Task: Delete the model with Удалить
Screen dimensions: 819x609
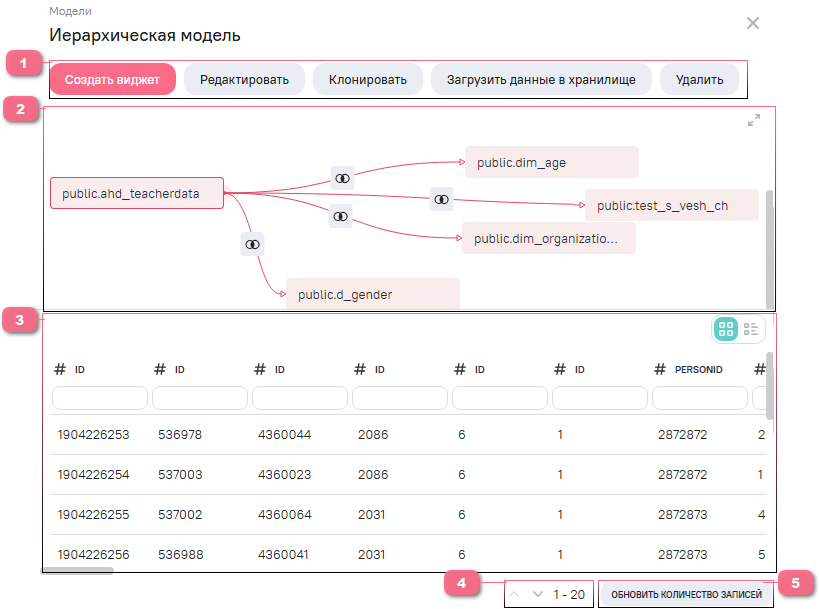Action: 699,80
